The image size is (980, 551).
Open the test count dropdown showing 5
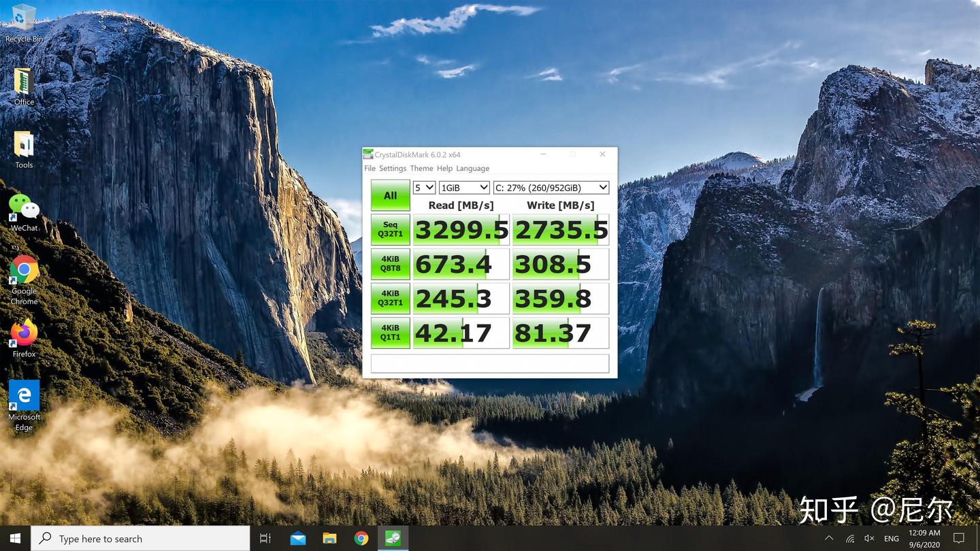point(423,187)
